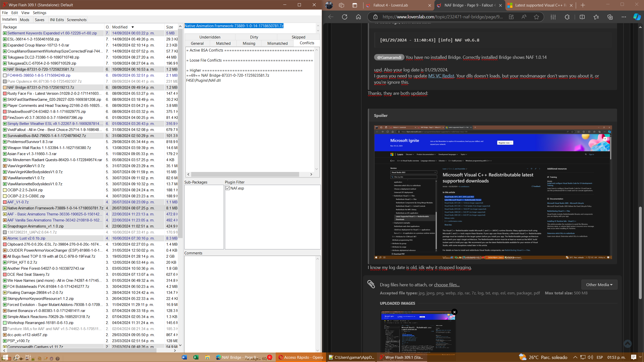Click Modified column sort arrow
644x362 pixels.
133,27
